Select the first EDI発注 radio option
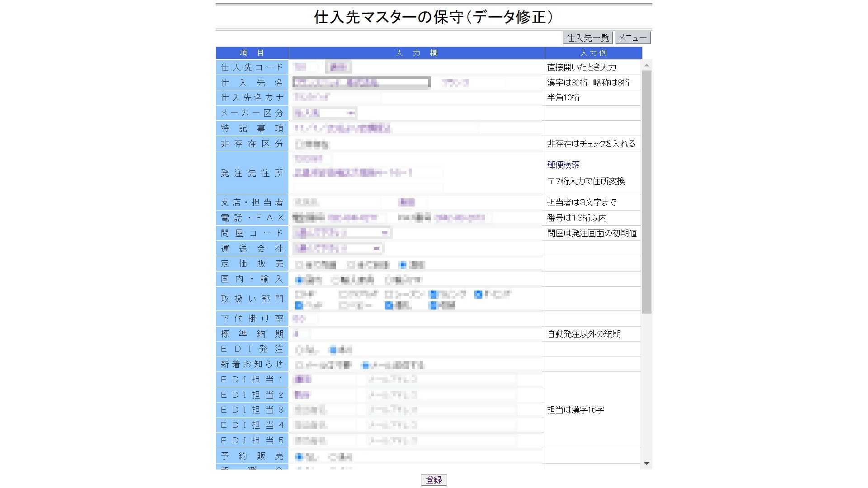Screen dimensions: 868x488 tap(299, 349)
